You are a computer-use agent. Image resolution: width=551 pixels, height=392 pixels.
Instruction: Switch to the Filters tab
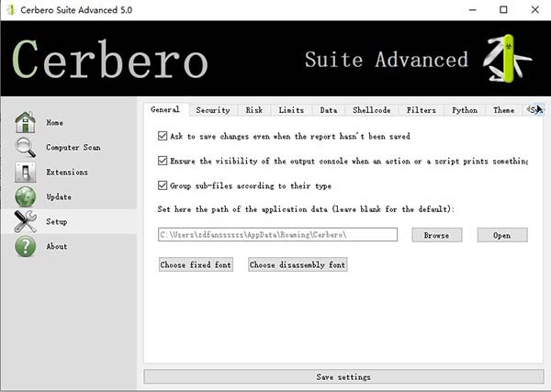[x=421, y=110]
